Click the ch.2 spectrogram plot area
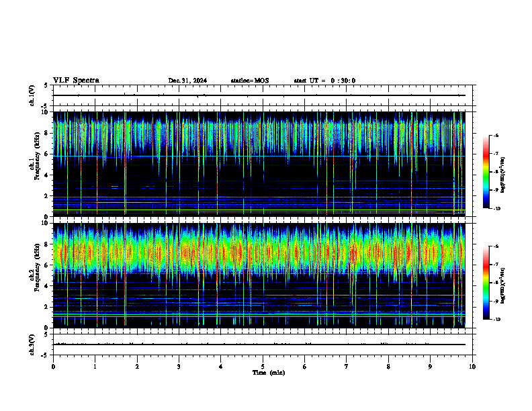532x411 pixels. 259,275
